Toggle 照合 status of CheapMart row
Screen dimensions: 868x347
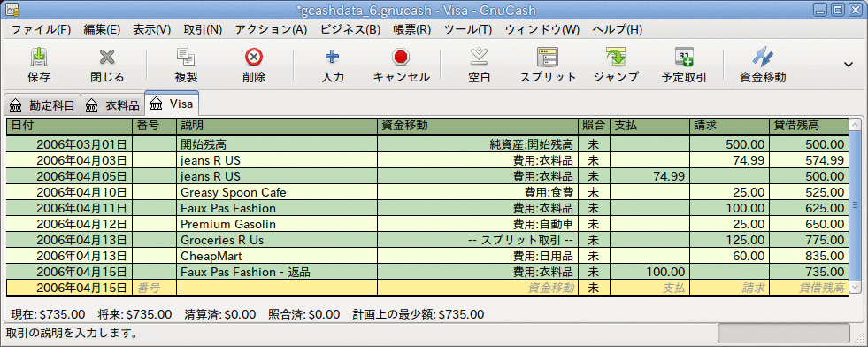click(x=594, y=256)
